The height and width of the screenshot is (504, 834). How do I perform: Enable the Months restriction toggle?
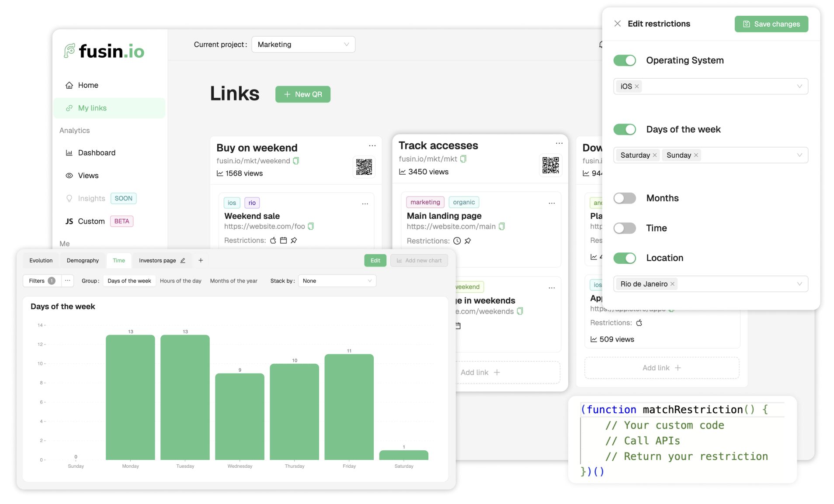624,198
